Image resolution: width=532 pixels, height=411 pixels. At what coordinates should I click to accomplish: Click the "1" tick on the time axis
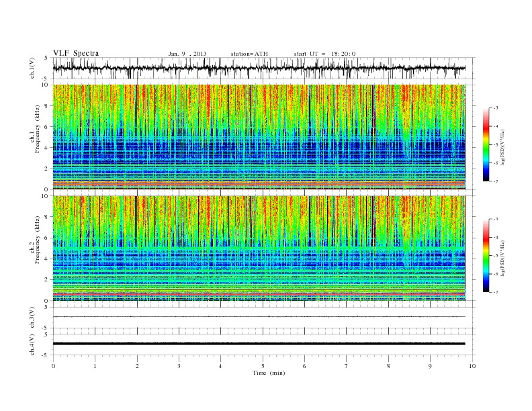(95, 366)
